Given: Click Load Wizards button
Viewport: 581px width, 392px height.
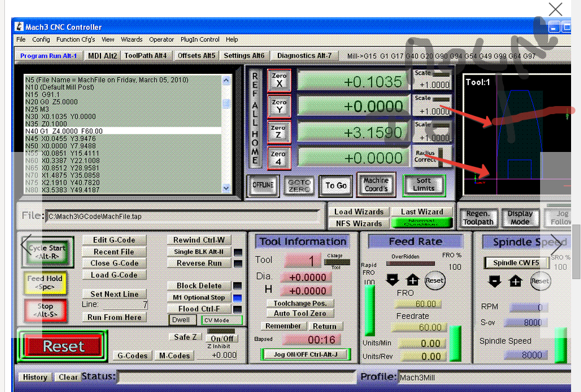Looking at the screenshot, I should (x=358, y=212).
